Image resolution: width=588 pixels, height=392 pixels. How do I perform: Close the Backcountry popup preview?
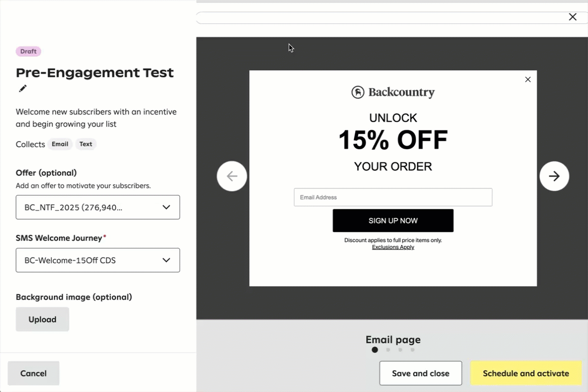pos(527,79)
